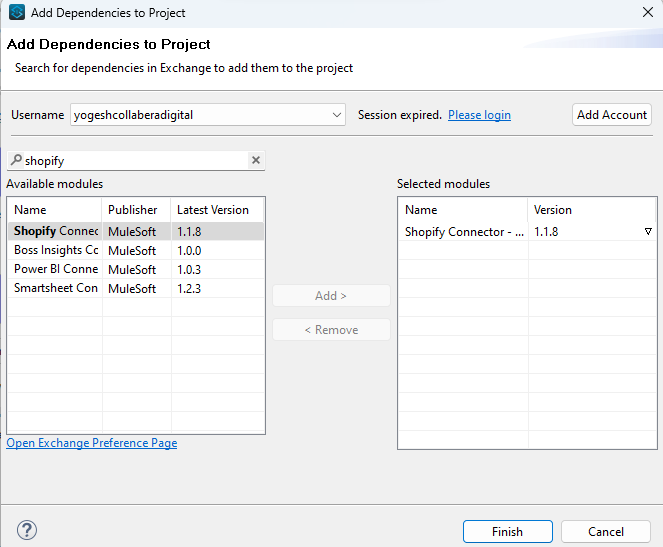Clear the shopify search text

point(255,160)
